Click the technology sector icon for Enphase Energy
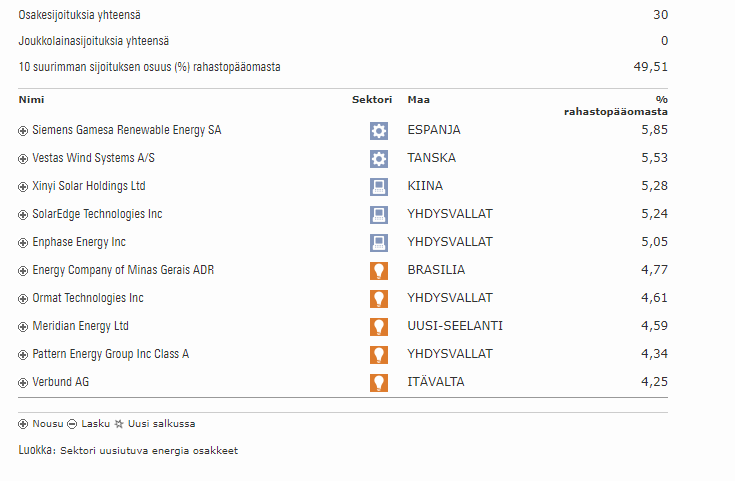Screen dimensions: 735x481 378,242
